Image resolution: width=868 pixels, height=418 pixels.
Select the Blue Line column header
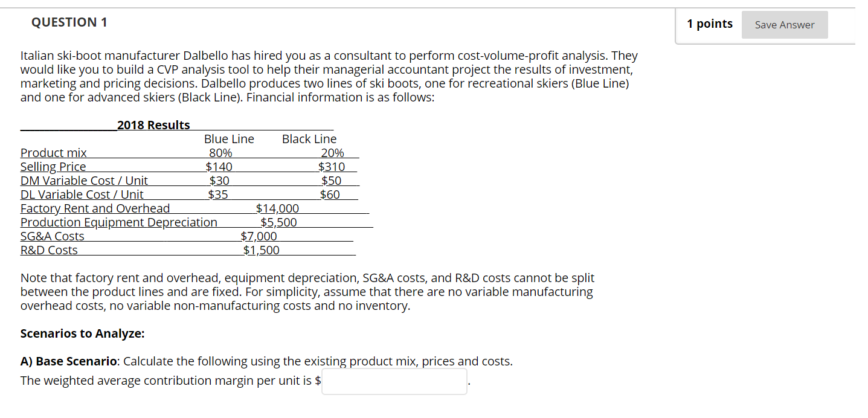(229, 138)
